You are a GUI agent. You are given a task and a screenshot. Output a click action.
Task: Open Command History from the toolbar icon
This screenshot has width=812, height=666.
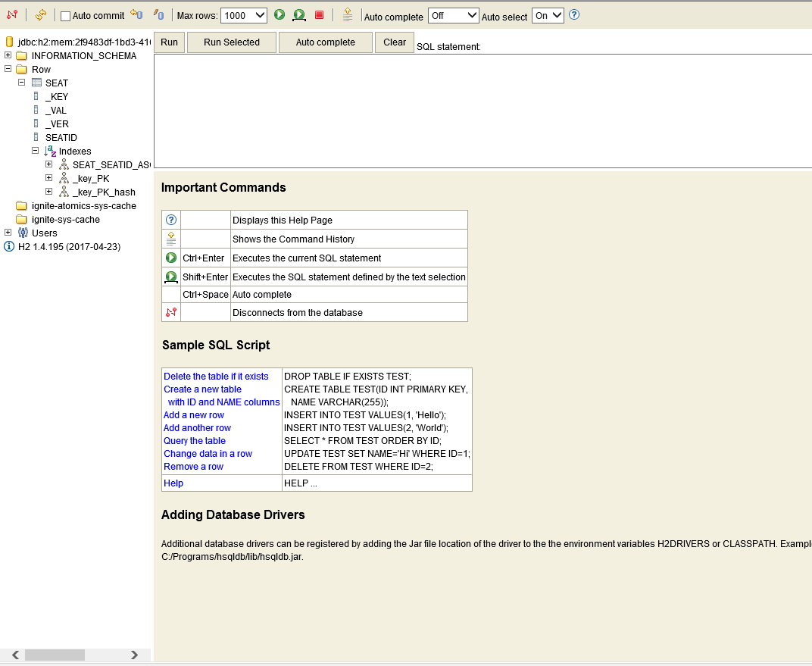(x=347, y=15)
